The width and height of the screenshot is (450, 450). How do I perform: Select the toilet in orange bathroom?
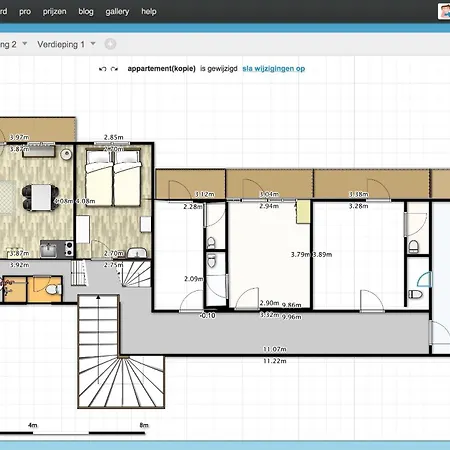53,289
